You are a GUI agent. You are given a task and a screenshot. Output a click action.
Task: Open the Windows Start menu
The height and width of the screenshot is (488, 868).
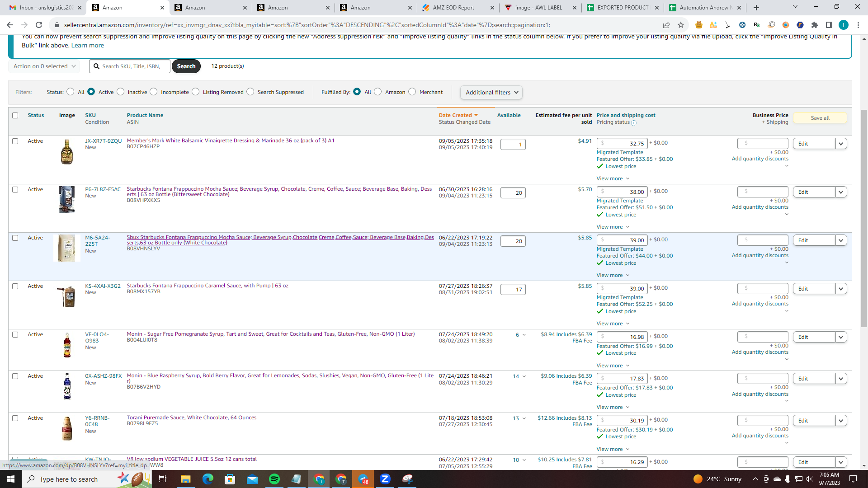pos(11,479)
